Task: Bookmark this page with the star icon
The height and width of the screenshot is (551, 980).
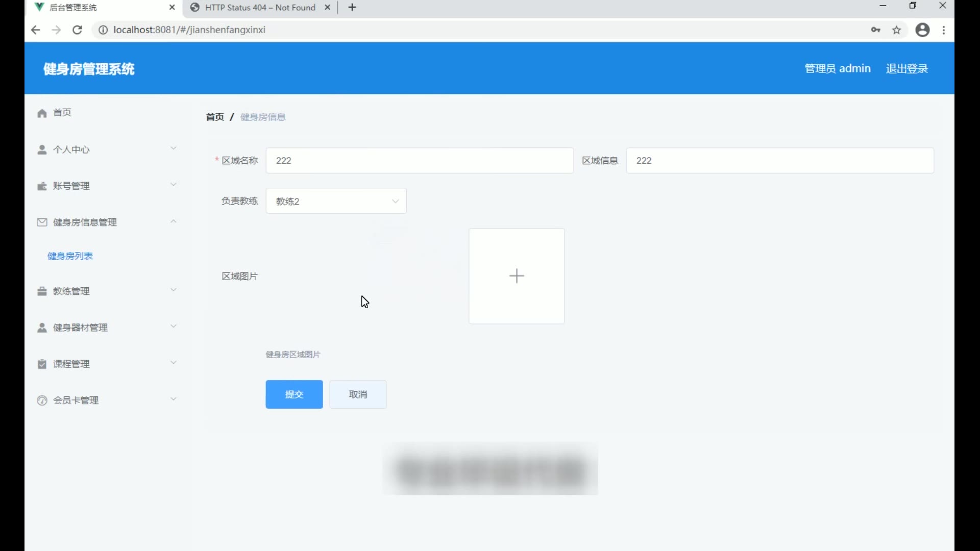Action: pyautogui.click(x=897, y=30)
